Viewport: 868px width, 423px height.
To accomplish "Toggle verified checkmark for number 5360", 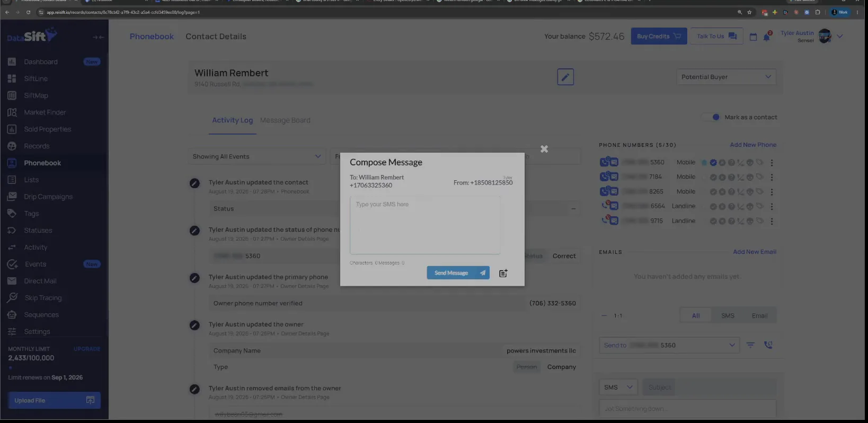I will (x=713, y=163).
